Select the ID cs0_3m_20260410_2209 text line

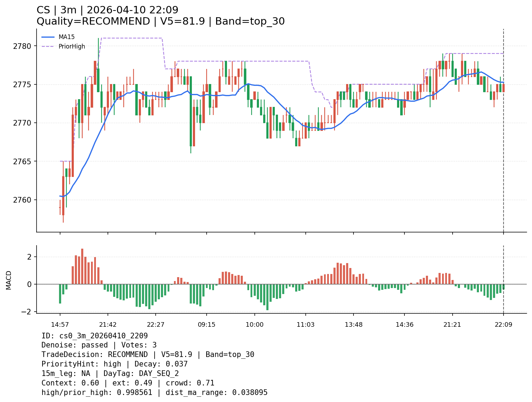coord(95,336)
